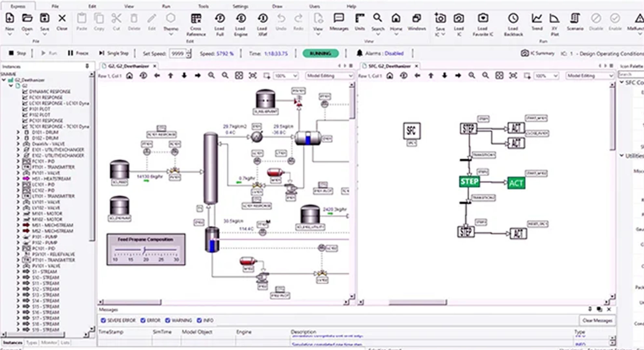Expand the P101 - PUMP tree node
644x350 pixels.
click(18, 237)
